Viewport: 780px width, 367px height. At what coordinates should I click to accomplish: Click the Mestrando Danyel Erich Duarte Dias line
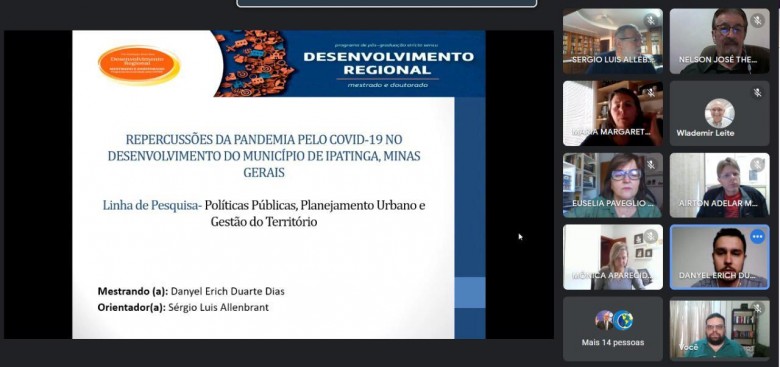[191, 291]
